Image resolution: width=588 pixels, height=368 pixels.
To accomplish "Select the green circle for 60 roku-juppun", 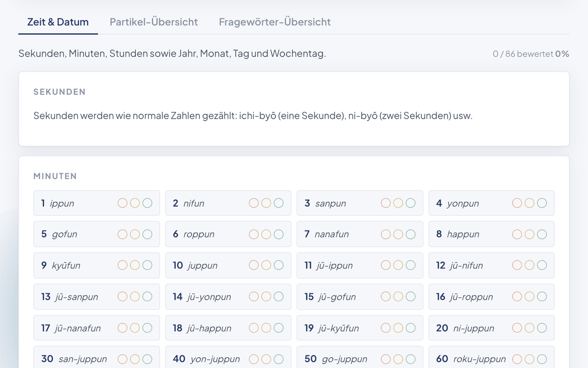I will (x=542, y=359).
